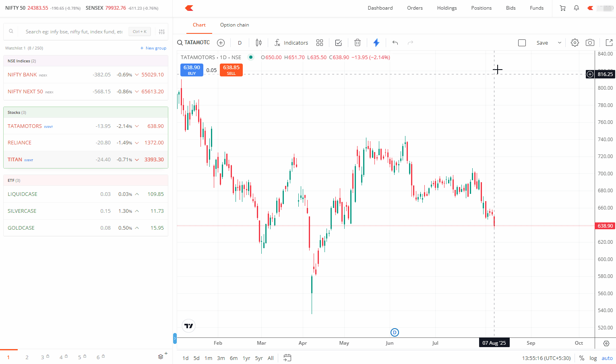This screenshot has height=364, width=616.
Task: Click the go-to-date calendar icon
Action: tap(287, 358)
